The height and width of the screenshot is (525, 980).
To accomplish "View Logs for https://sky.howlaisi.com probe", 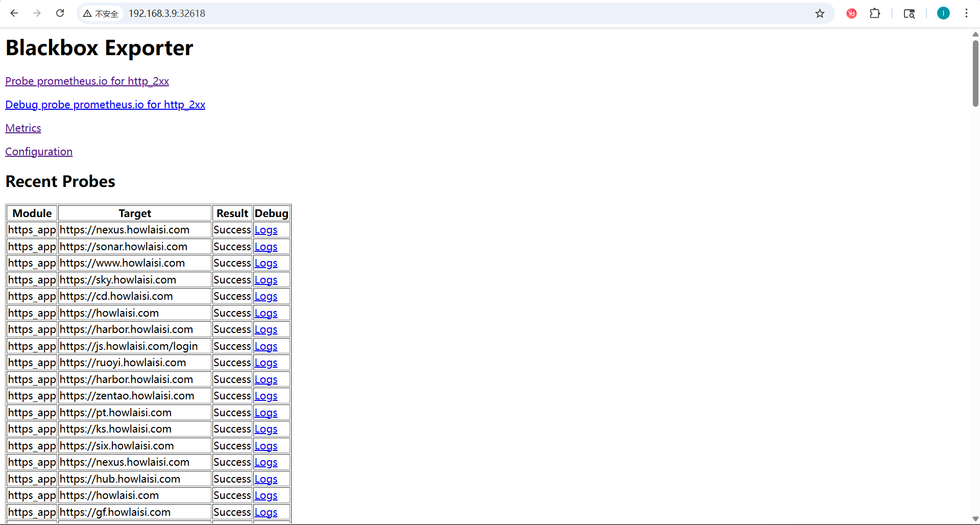I will (266, 279).
